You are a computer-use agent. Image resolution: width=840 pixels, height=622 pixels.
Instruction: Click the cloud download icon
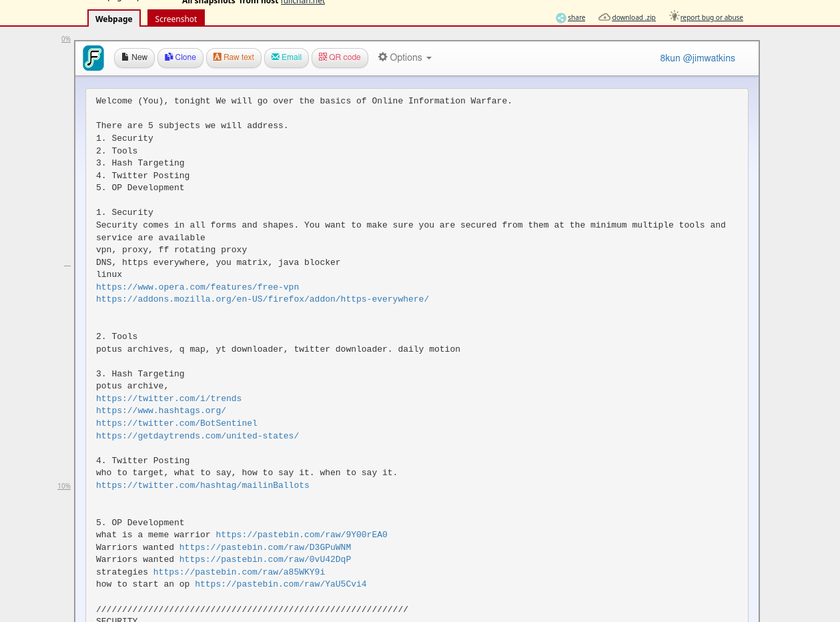pos(604,17)
